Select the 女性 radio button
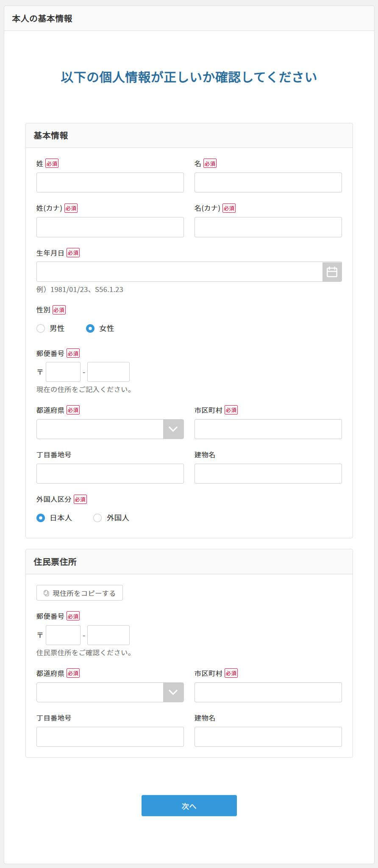 tap(90, 328)
